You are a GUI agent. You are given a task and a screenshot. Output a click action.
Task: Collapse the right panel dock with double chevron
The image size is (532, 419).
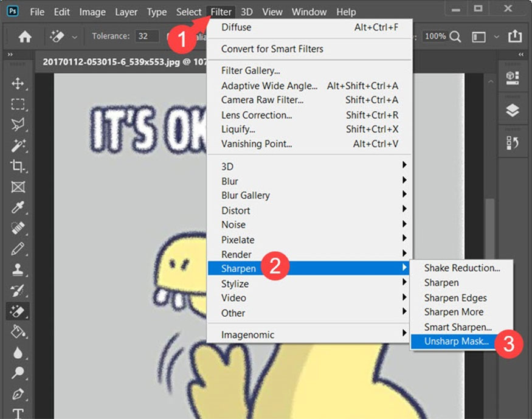[x=520, y=54]
